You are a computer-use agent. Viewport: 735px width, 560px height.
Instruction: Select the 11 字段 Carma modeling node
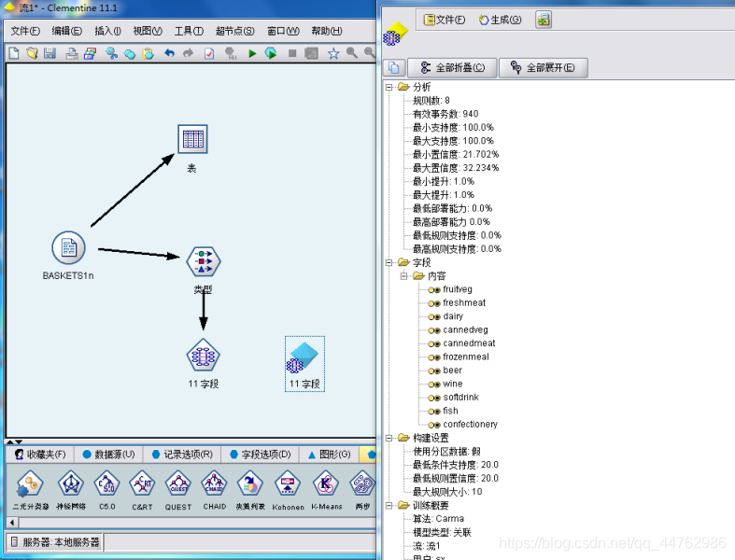pyautogui.click(x=203, y=357)
